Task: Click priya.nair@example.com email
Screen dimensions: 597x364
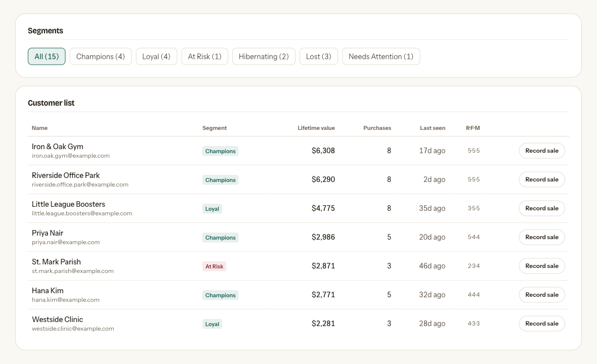Action: point(66,242)
